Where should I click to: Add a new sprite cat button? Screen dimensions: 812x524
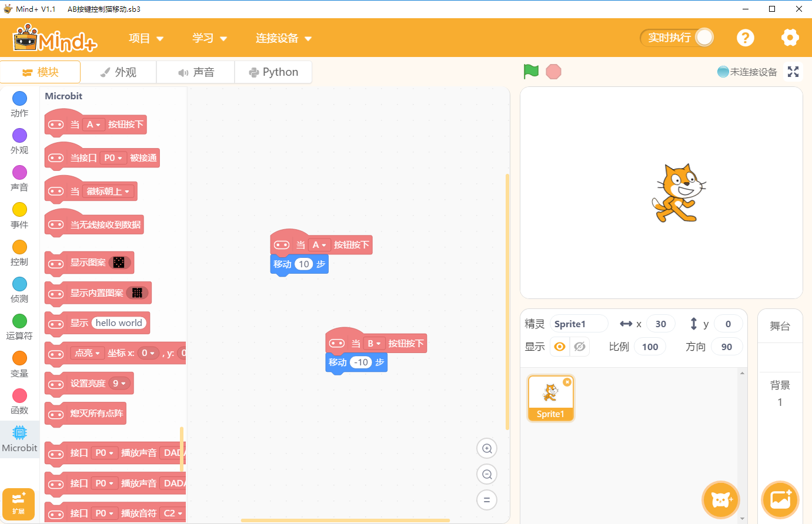point(721,500)
